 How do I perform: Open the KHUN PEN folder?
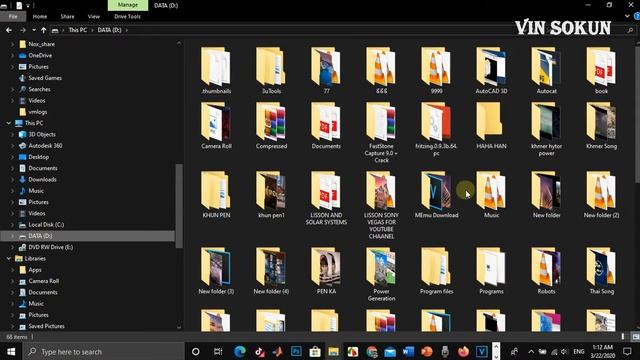(216, 195)
